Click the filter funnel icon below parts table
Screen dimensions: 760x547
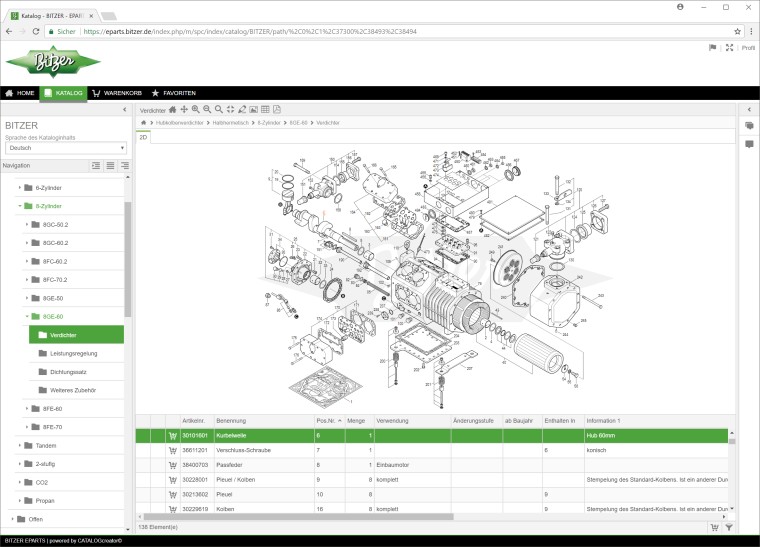(729, 527)
